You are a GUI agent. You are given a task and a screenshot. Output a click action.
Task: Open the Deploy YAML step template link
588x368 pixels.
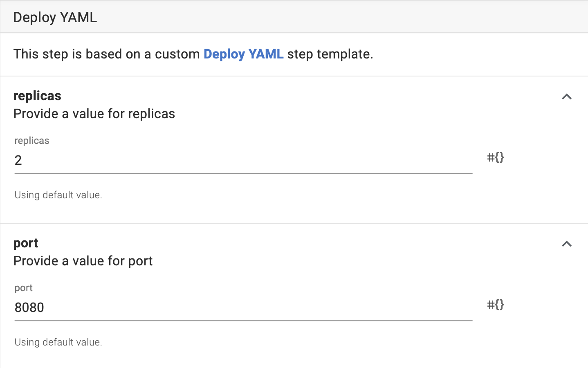(243, 54)
